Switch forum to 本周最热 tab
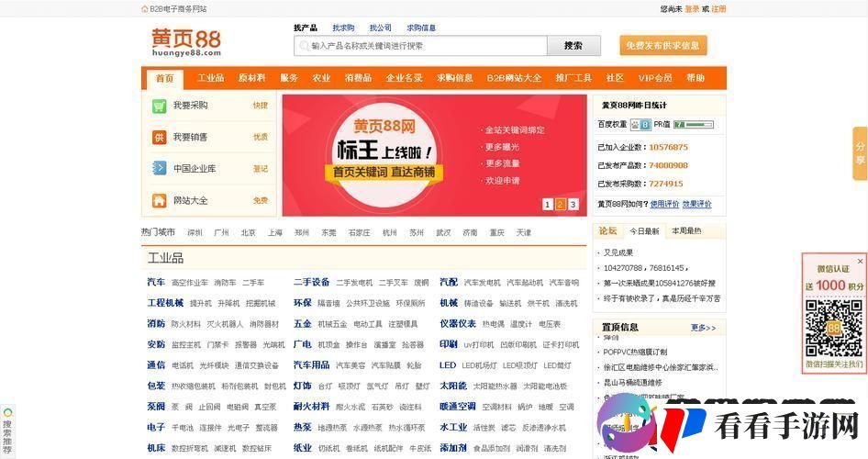 [686, 231]
